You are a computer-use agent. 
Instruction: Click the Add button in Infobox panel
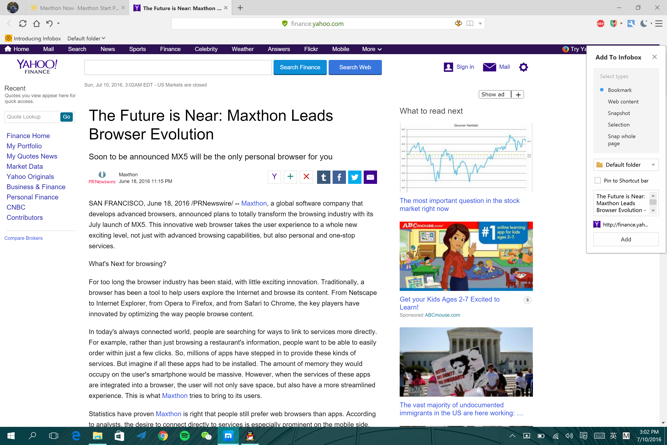click(626, 240)
